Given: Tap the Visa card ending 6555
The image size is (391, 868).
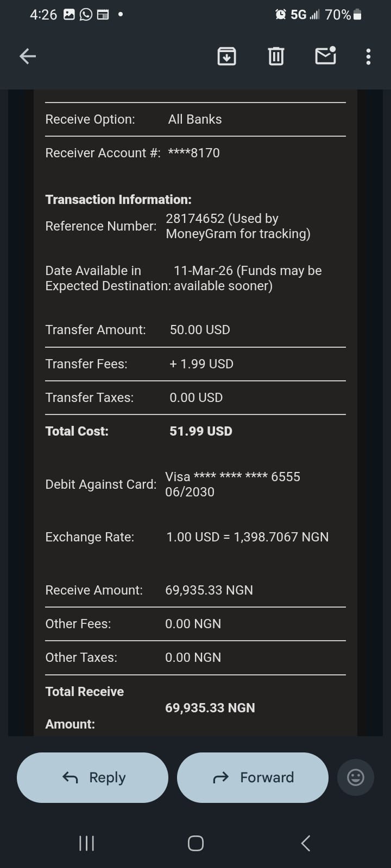Looking at the screenshot, I should pyautogui.click(x=232, y=477).
